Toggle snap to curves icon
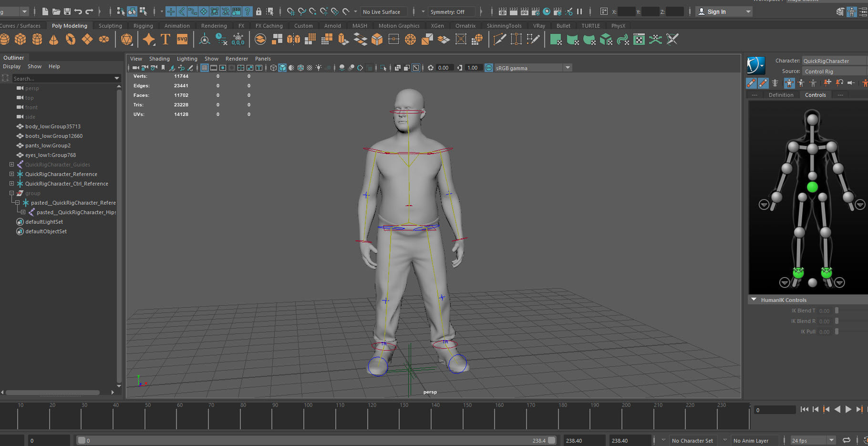This screenshot has width=868, height=446. pos(302,11)
